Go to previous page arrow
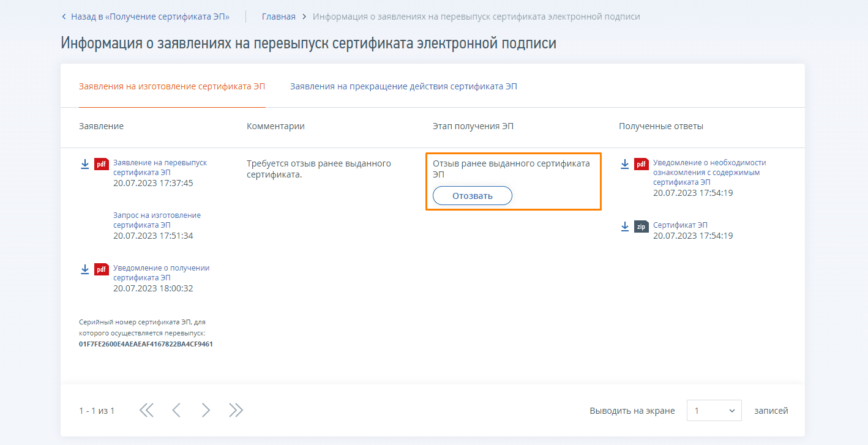This screenshot has height=445, width=868. tap(176, 411)
